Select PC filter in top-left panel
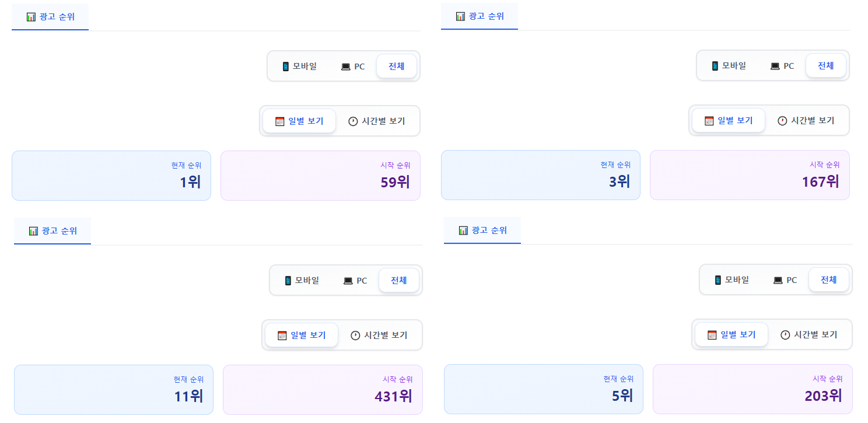This screenshot has width=868, height=423. point(353,66)
